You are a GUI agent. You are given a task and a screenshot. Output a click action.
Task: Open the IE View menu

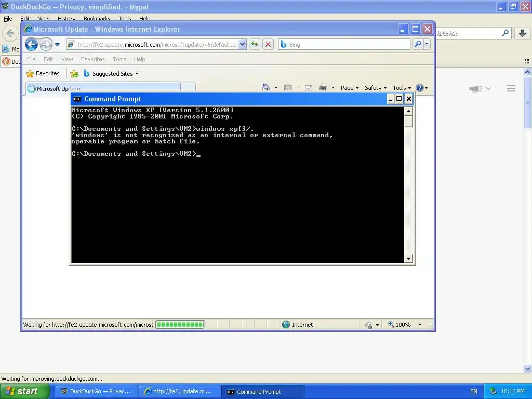pyautogui.click(x=67, y=59)
